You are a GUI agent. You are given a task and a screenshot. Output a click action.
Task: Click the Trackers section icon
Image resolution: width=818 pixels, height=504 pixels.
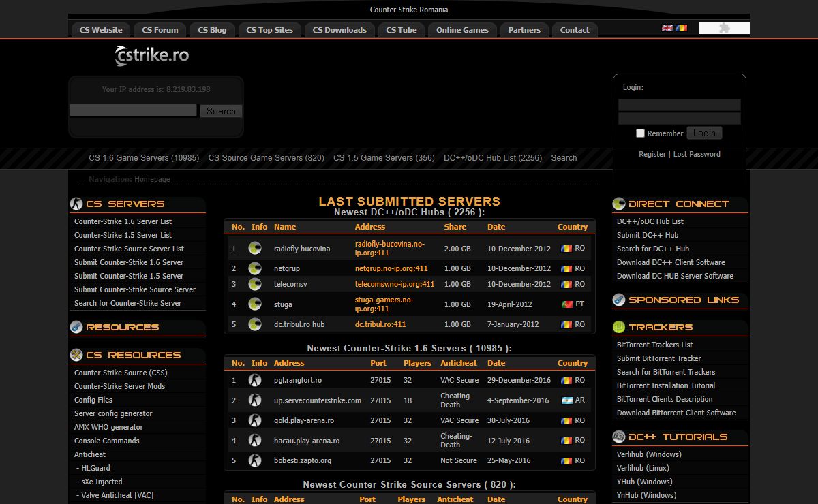619,327
